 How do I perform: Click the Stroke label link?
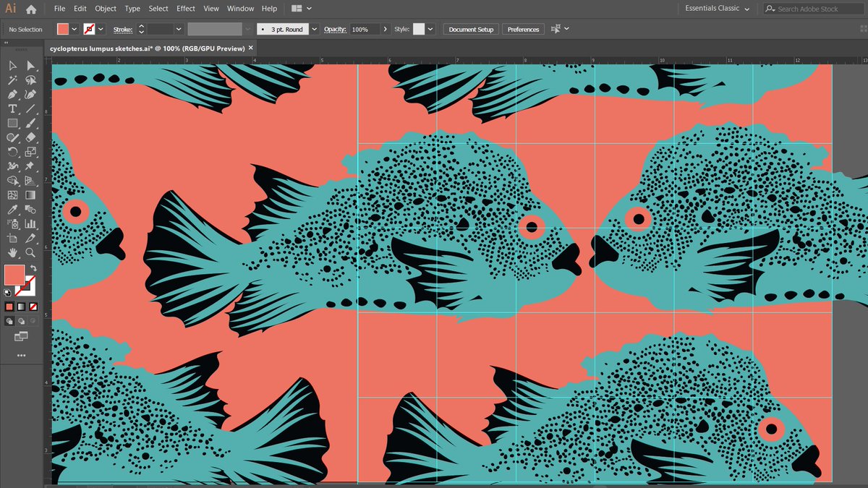click(122, 30)
